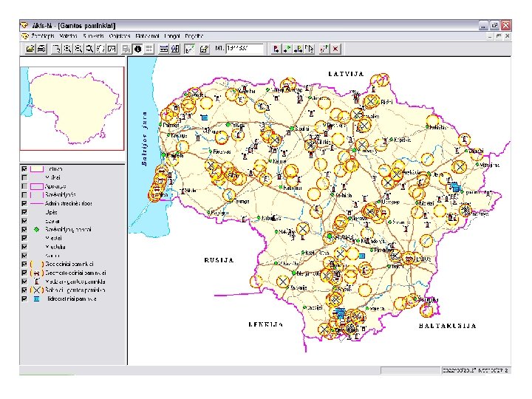Click the green dot legend symbol

point(37,230)
